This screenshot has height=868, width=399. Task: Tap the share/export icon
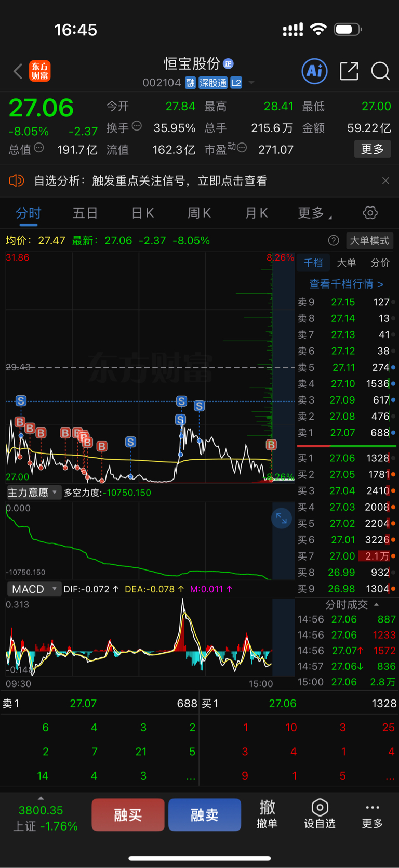[x=349, y=71]
